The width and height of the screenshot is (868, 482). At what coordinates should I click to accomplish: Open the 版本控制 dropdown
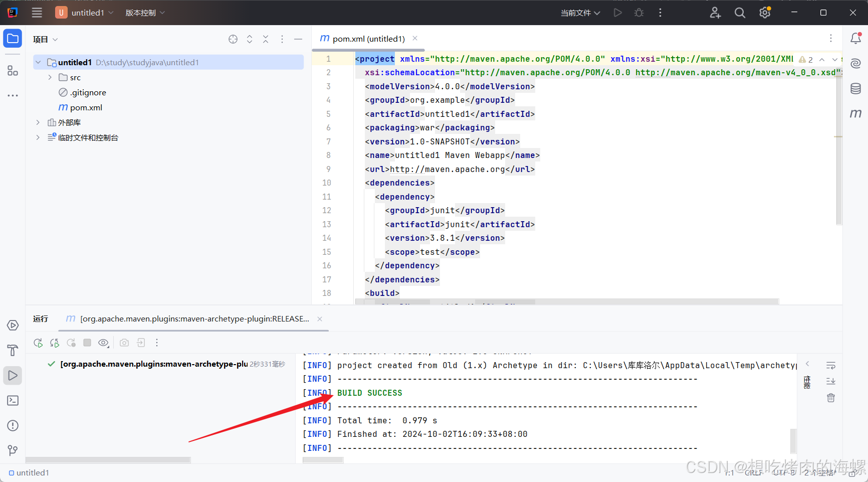click(x=145, y=13)
